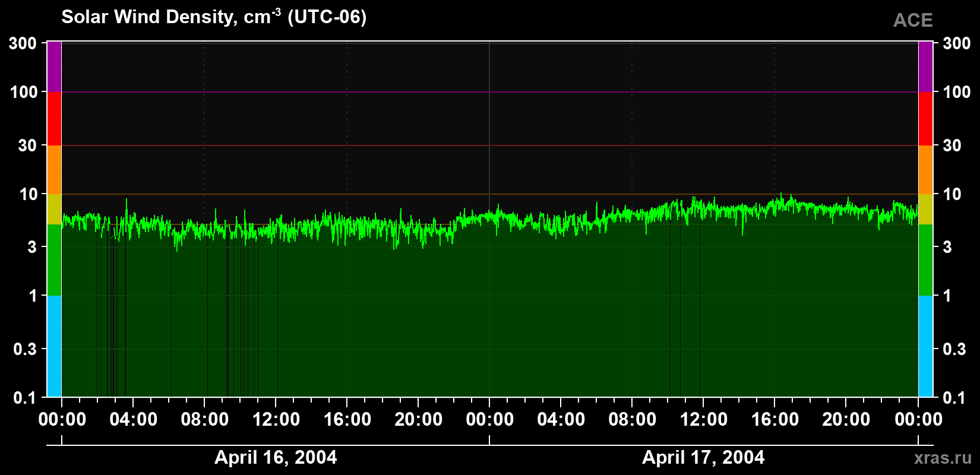
Task: Click the 00:00 label starting April 17
Action: coord(490,420)
